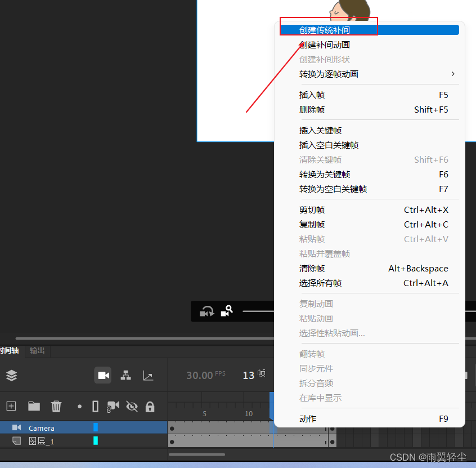
Task: Add a new layer with the plus icon
Action: tap(11, 405)
